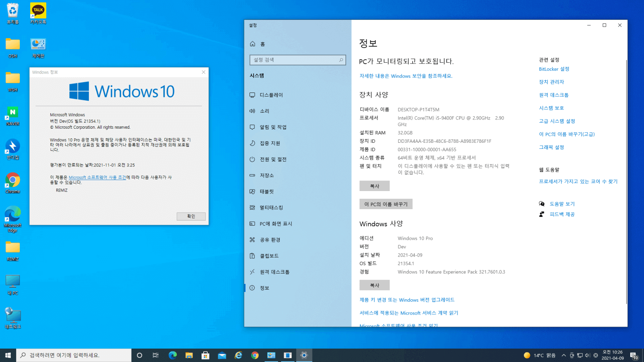Open Mail from the taskbar
The height and width of the screenshot is (362, 644).
[222, 355]
